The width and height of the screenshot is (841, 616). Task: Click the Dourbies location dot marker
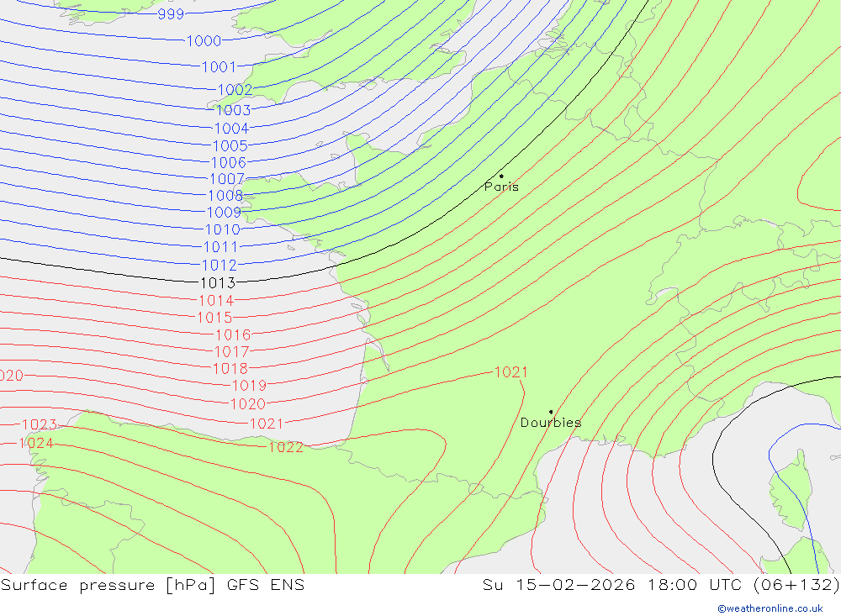(551, 412)
